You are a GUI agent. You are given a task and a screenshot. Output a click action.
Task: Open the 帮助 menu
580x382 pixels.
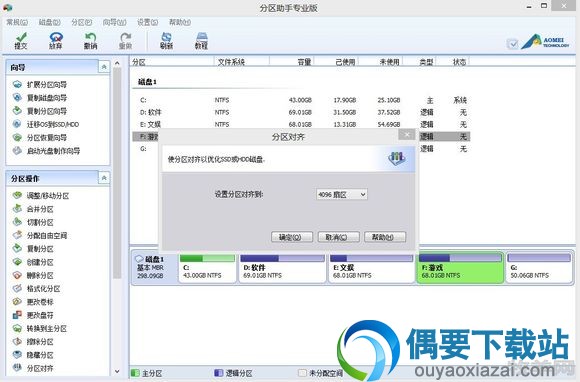pos(180,23)
